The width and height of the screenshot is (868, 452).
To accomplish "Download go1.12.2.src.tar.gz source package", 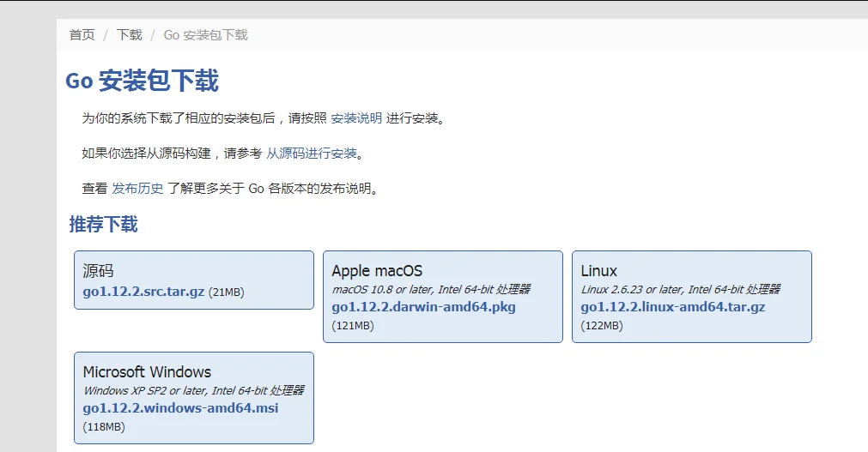I will pos(143,292).
